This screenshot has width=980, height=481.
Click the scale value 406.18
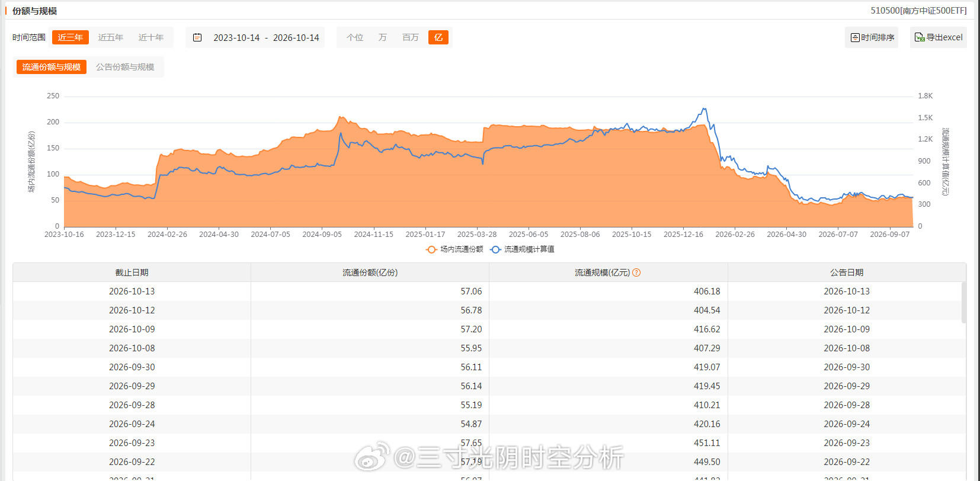[x=707, y=291]
